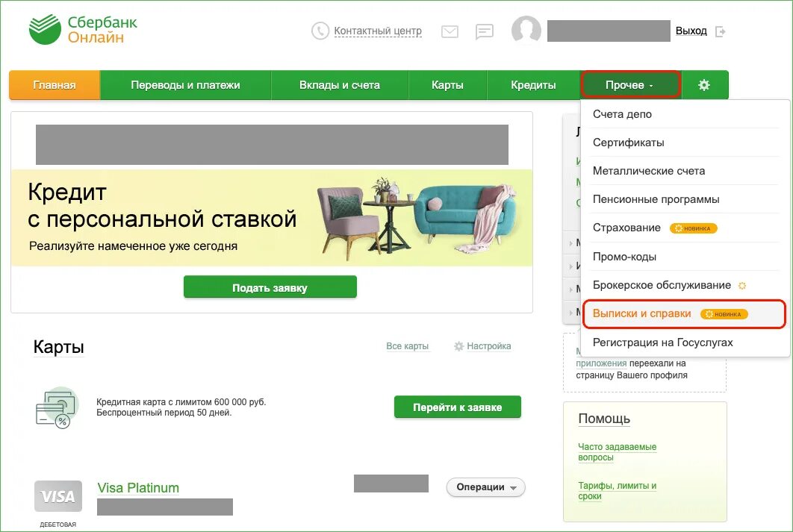This screenshot has height=532, width=793.
Task: Open the Карты section heading
Action: [59, 347]
